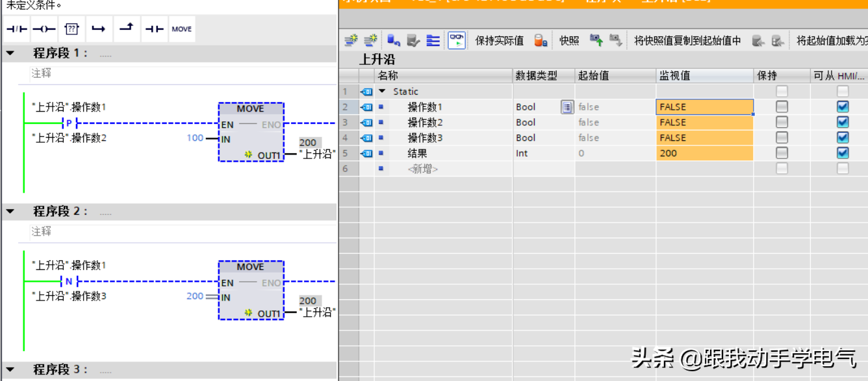This screenshot has height=381, width=868.
Task: Uncheck HMI accessible for 操作数3
Action: pyautogui.click(x=843, y=138)
